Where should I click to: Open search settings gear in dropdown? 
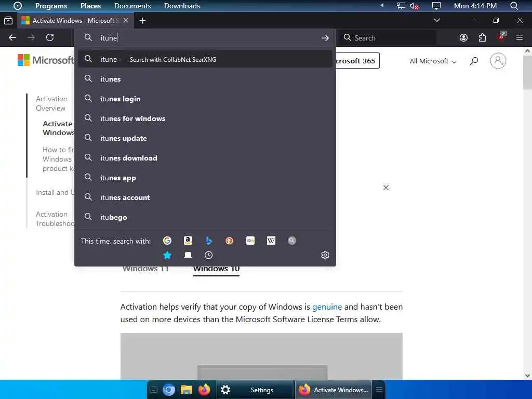click(x=325, y=255)
